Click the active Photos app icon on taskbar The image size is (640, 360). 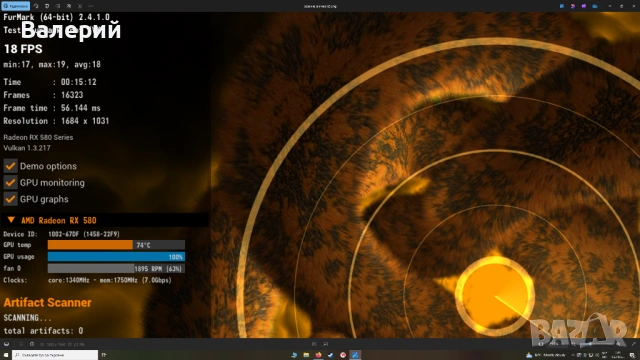[x=355, y=355]
